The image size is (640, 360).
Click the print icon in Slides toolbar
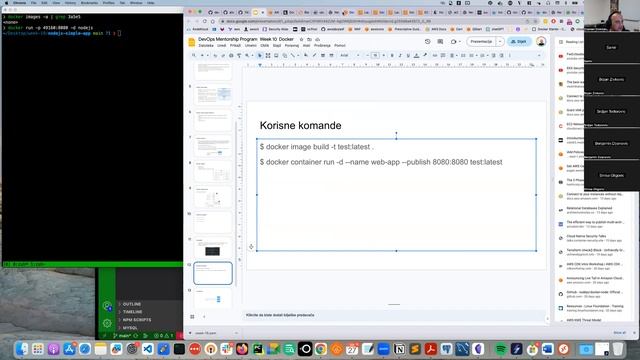point(231,55)
